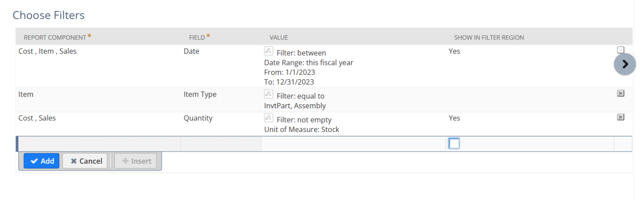Click the Cancel button
644x200 pixels.
click(x=85, y=161)
